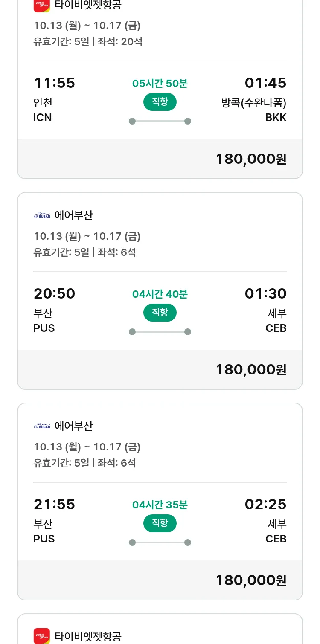Viewport: 320px width, 644px height.
Task: Click the 01:45 Bangkok (수완나폼) arrival time
Action: coord(265,83)
